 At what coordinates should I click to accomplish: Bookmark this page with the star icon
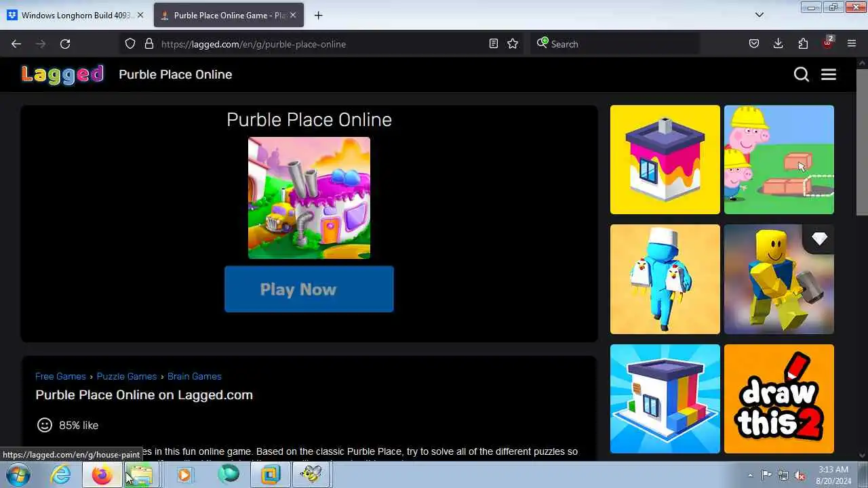click(513, 44)
